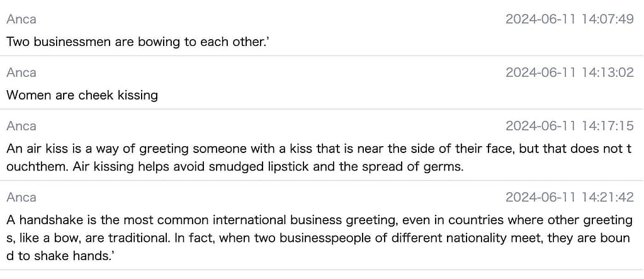Screen dimensions: 644x279
Task: Click the timestamp reading 14:17:15
Action: 569,126
